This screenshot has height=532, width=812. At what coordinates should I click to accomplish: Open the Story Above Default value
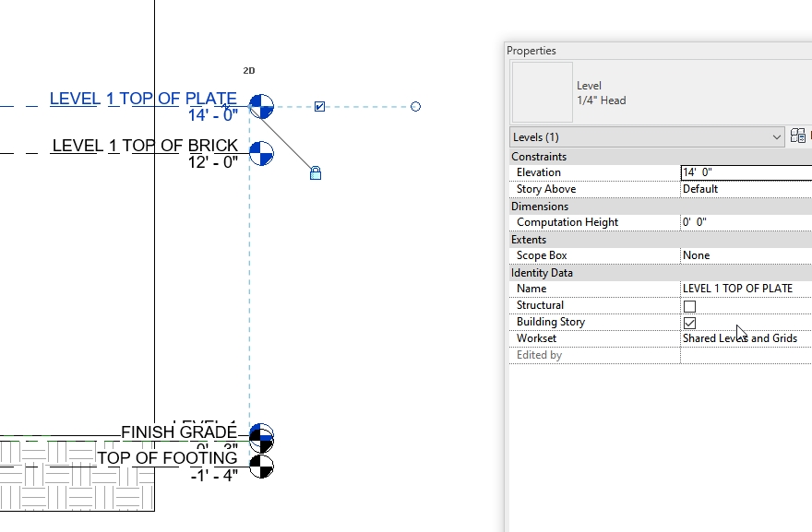pos(746,189)
